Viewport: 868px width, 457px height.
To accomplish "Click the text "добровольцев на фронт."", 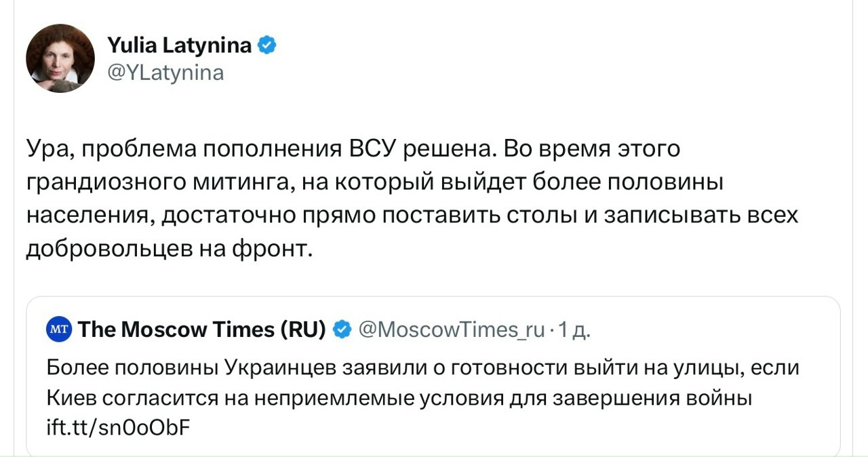I will coord(170,250).
